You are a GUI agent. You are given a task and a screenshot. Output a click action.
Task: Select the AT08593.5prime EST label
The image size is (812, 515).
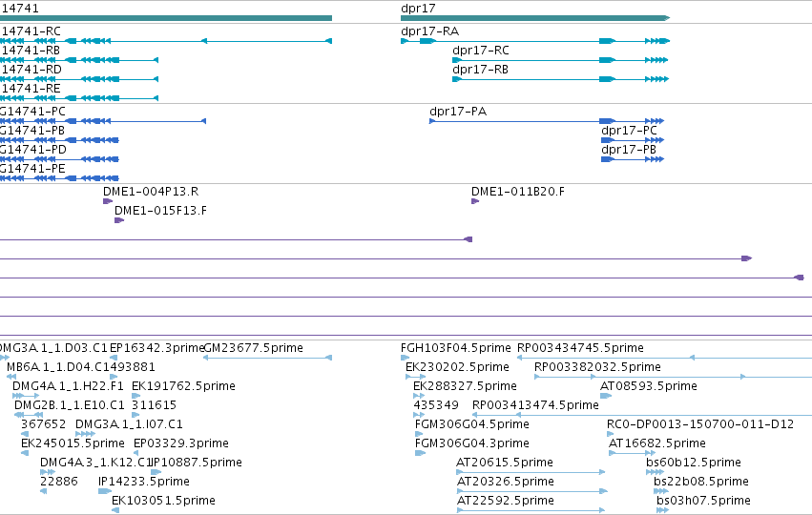(648, 386)
